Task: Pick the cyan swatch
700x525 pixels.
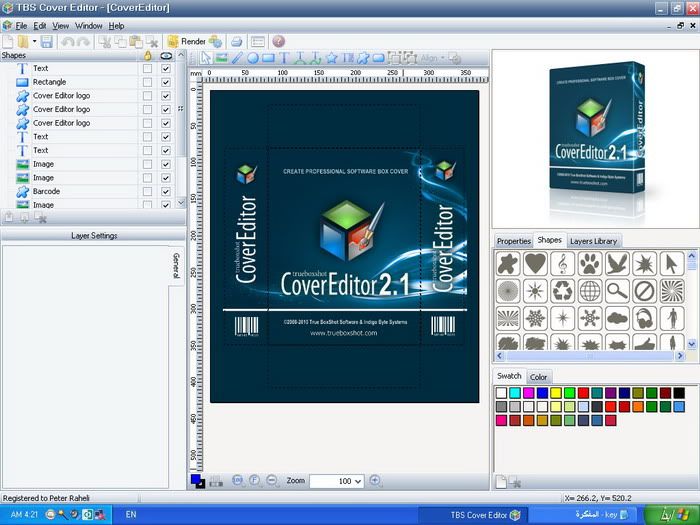Action: click(x=515, y=393)
